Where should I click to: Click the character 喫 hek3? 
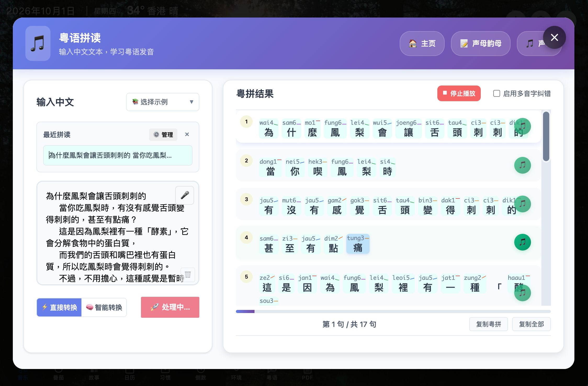(x=318, y=167)
